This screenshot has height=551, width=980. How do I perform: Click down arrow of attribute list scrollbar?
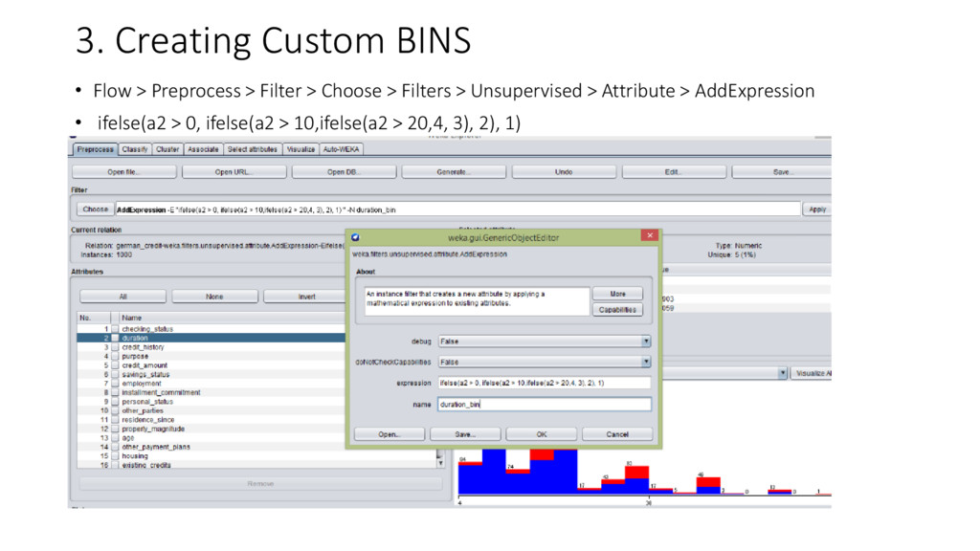click(x=440, y=463)
